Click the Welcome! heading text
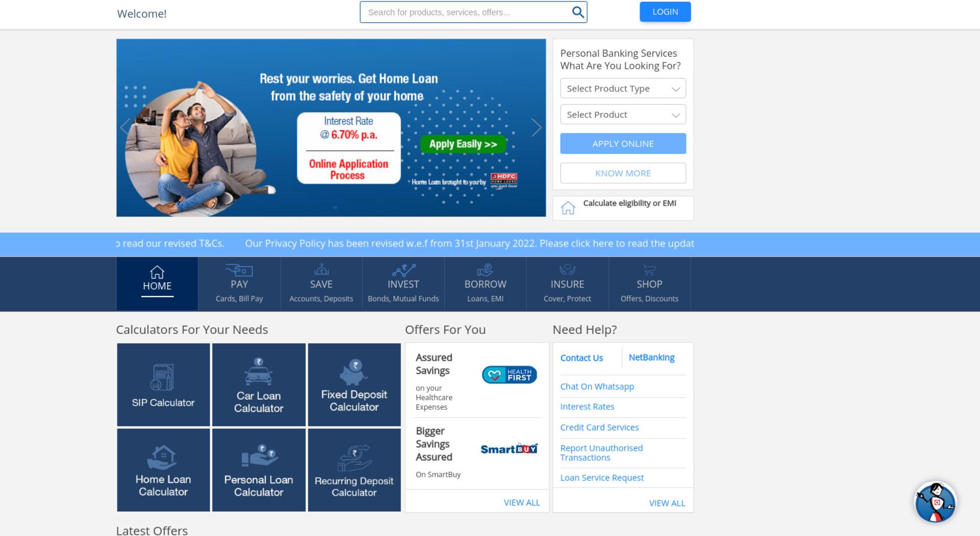Screen dimensions: 980x536 pyautogui.click(x=142, y=14)
